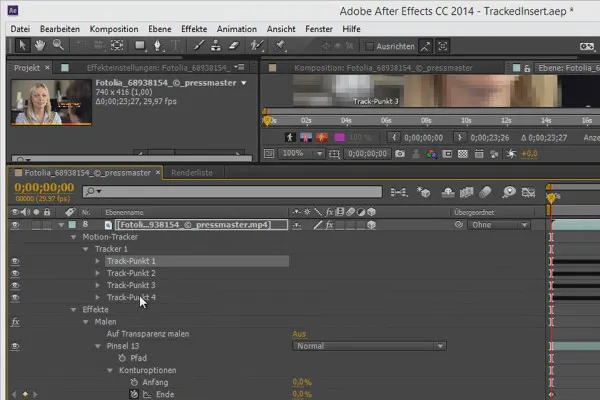This screenshot has height=400, width=600.
Task: Select the Zoom magnifier tool
Action: [x=58, y=45]
